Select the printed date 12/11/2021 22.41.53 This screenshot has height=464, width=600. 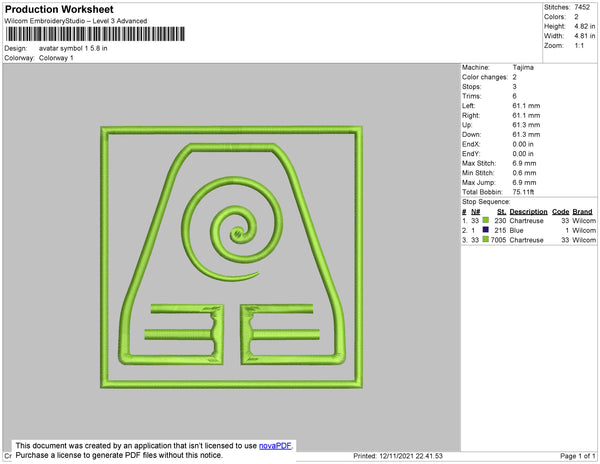point(411,456)
